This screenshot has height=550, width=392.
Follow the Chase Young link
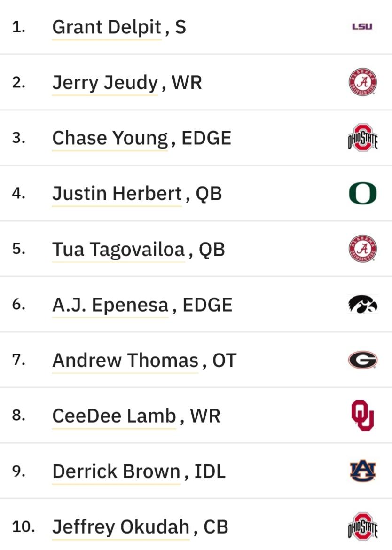point(110,138)
